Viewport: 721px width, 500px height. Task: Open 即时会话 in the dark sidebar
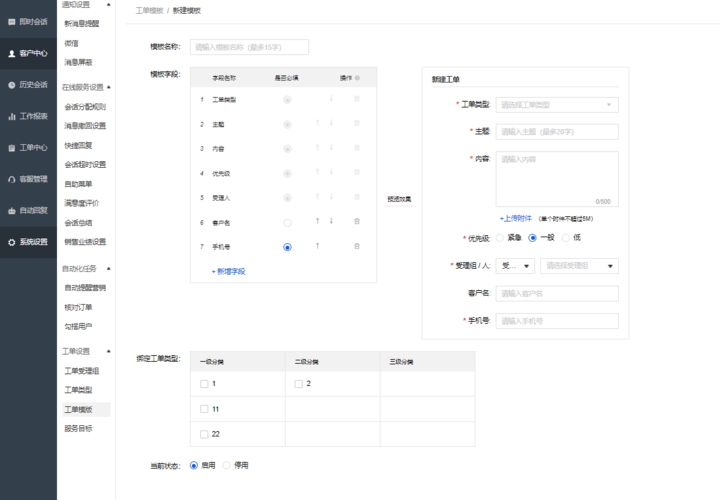(x=28, y=22)
